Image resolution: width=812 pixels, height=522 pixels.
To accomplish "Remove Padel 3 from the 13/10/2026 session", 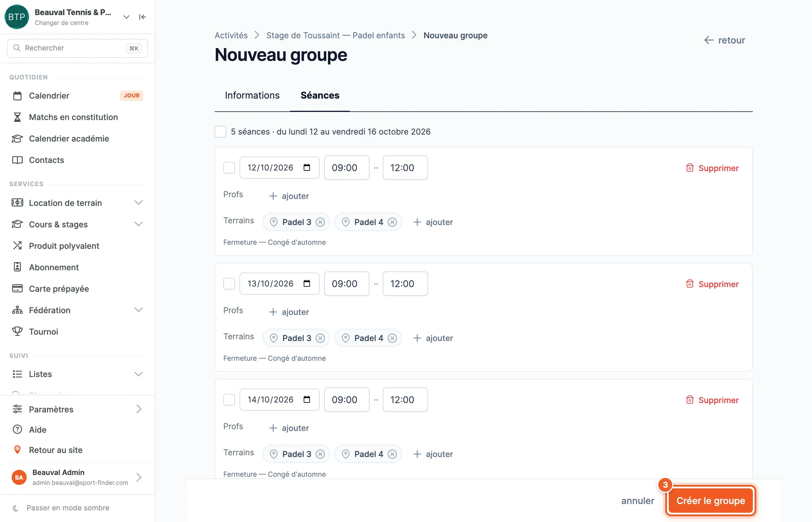I will [320, 338].
